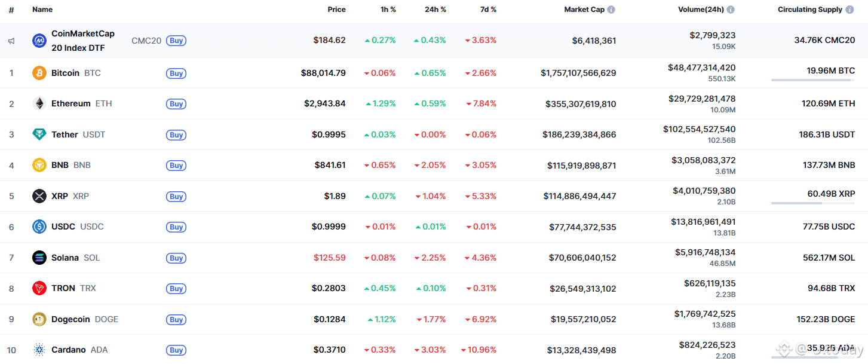Sort by 7d % column header
This screenshot has width=868, height=364.
[488, 10]
